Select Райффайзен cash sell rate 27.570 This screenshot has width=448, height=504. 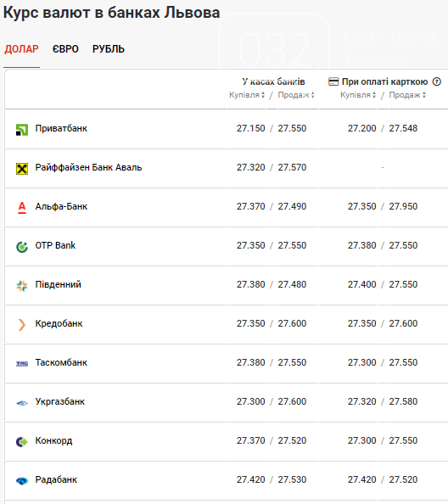[292, 167]
